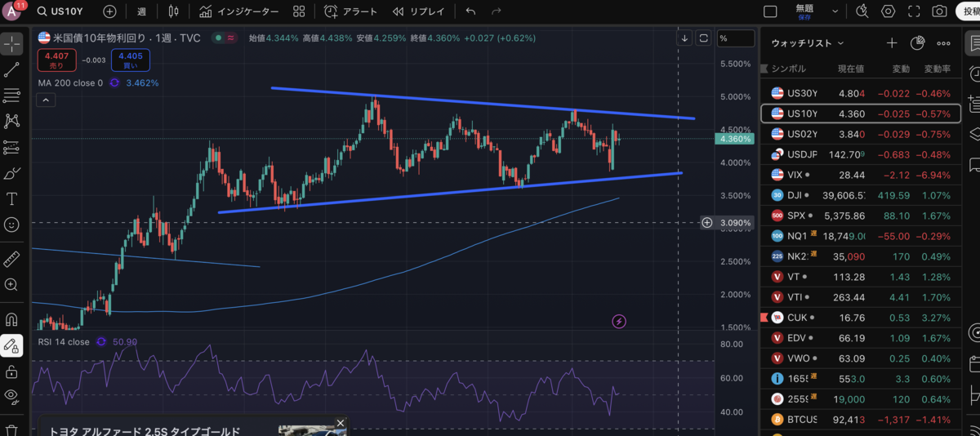Toggle magnet mode for drawings
Image resolution: width=980 pixels, height=436 pixels.
pos(11,319)
